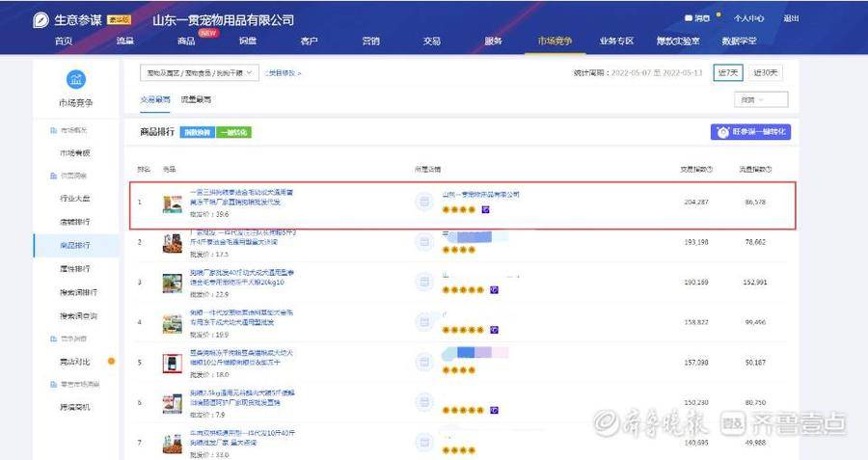Screen dimensions: 868x460
Task: Click the mascot icon on 旺参谋一键转化
Action: point(722,132)
